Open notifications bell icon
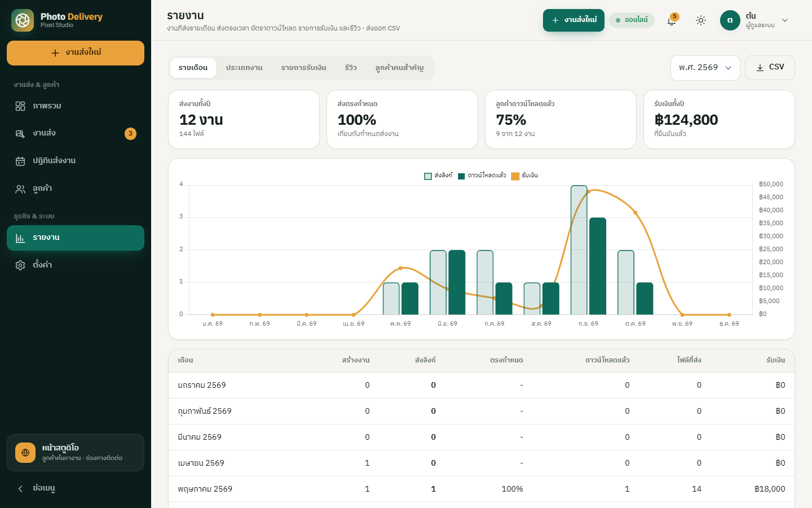812x508 pixels. [672, 20]
